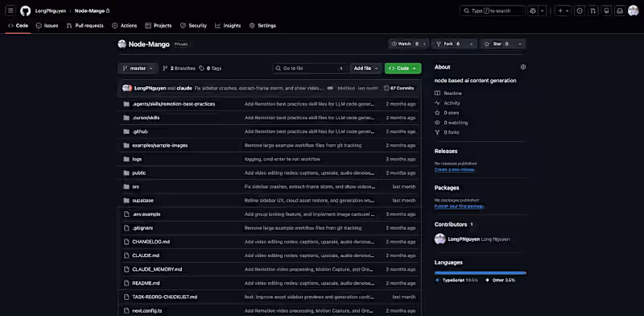Switch to the Code tab
Viewport: 644px width, 316px height.
18,26
